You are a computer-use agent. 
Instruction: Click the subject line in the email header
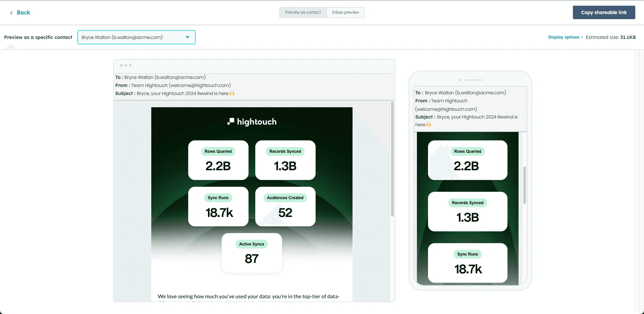(174, 93)
